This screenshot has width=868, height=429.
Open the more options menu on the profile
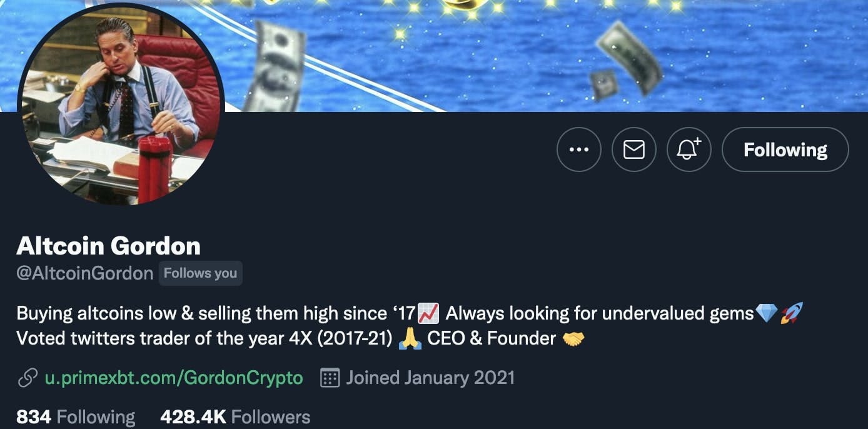(578, 149)
